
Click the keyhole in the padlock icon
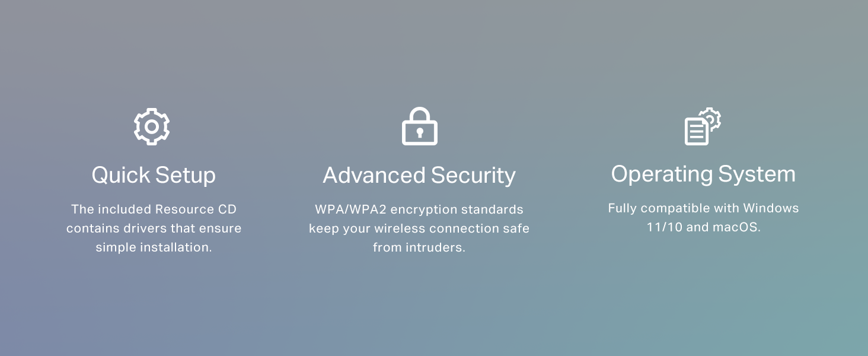tap(419, 133)
